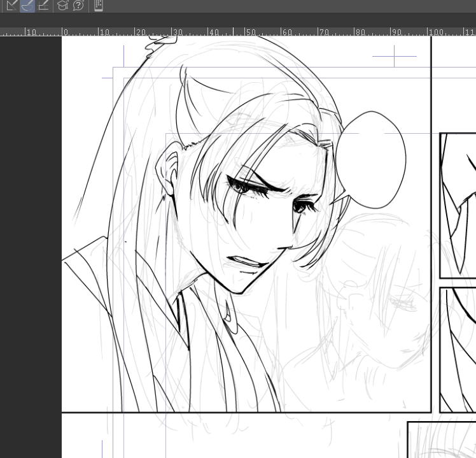476x458 pixels.
Task: Toggle Snap to Ruler icon
Action: click(x=12, y=5)
